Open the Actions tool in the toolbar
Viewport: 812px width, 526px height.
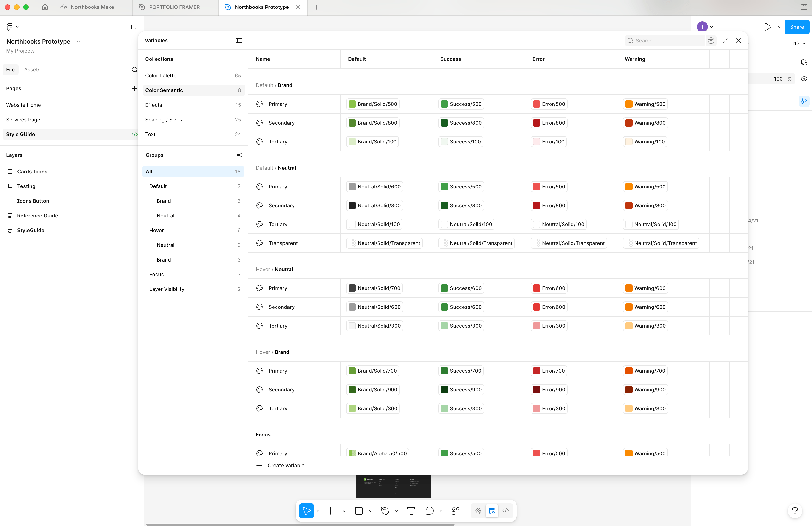(x=455, y=511)
